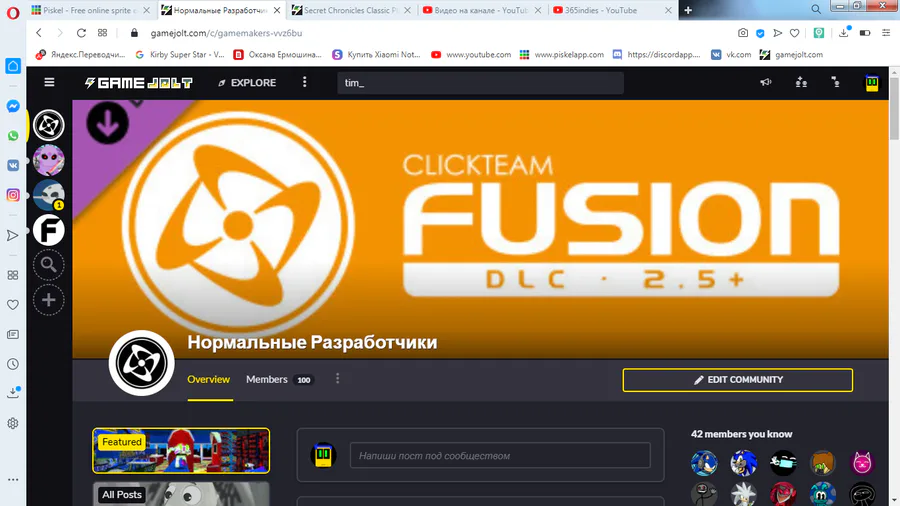Click the masked face member avatar
Viewport: 900px width, 506px height.
coord(783,464)
